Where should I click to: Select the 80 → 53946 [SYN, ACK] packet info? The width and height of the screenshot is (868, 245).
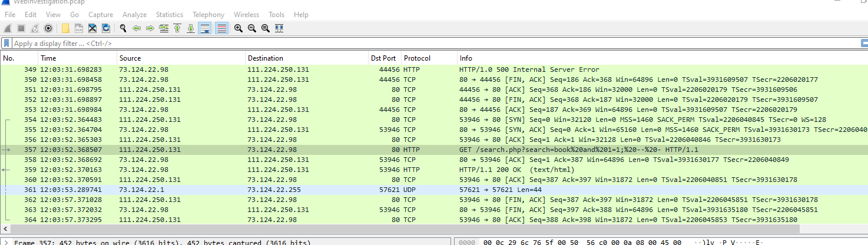[x=664, y=130]
